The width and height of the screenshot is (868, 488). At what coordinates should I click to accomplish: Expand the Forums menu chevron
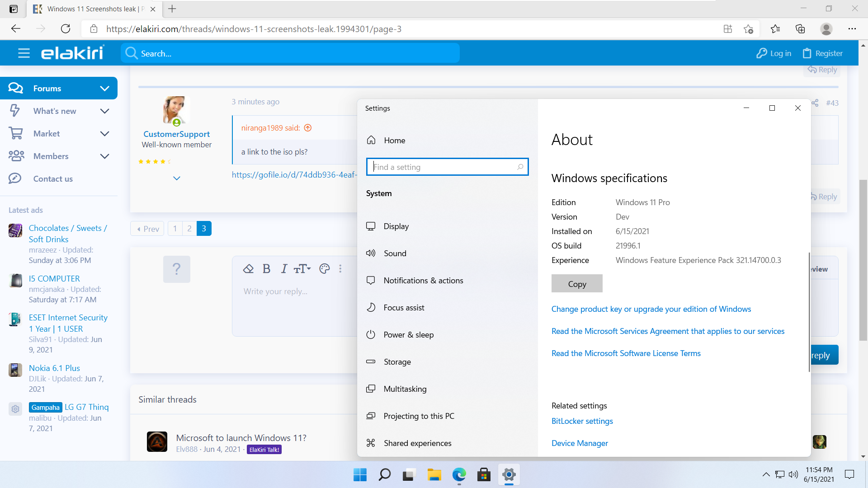[x=104, y=89]
